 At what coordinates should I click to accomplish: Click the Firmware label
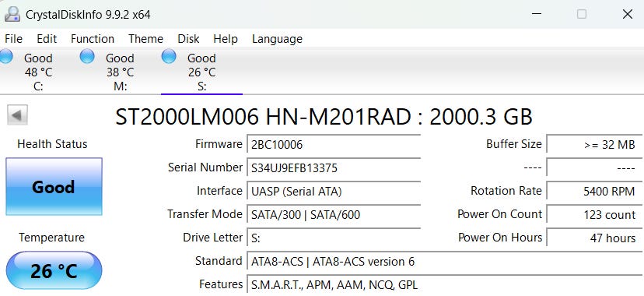click(x=219, y=144)
